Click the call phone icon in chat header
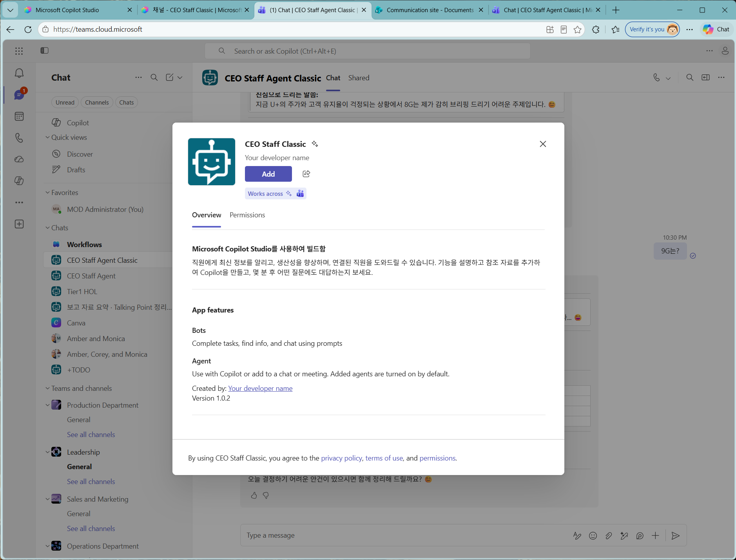Screen dimensions: 736x560 (656, 78)
